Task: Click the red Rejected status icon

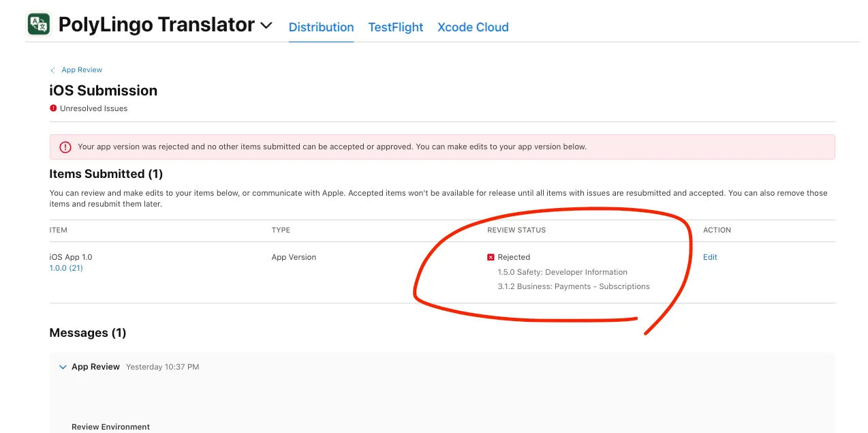Action: pos(491,257)
